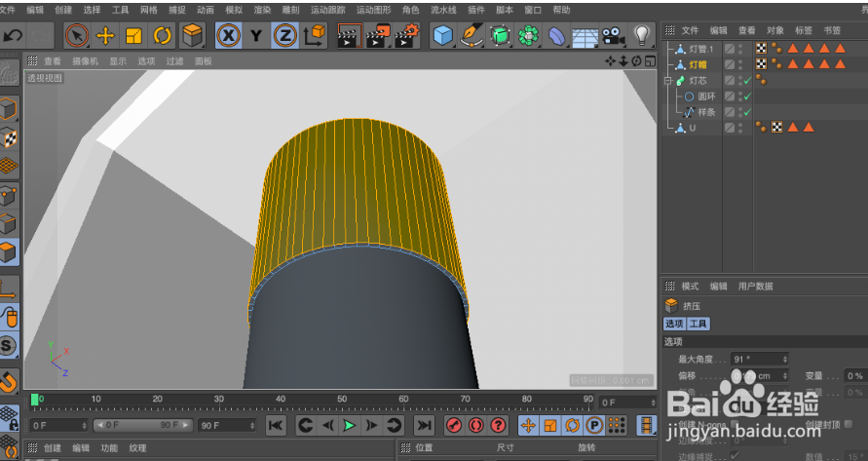The height and width of the screenshot is (461, 868).
Task: Activate the Scale tool in the top toolbar
Action: coord(133,36)
